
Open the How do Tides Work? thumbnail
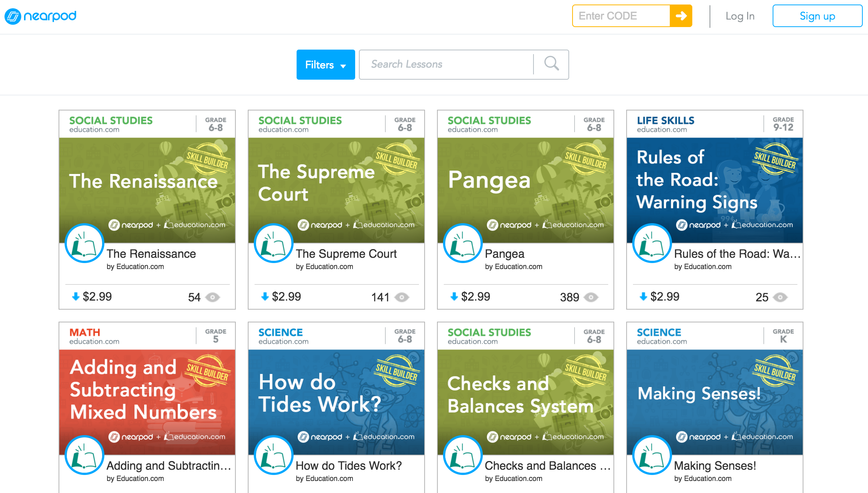[336, 402]
